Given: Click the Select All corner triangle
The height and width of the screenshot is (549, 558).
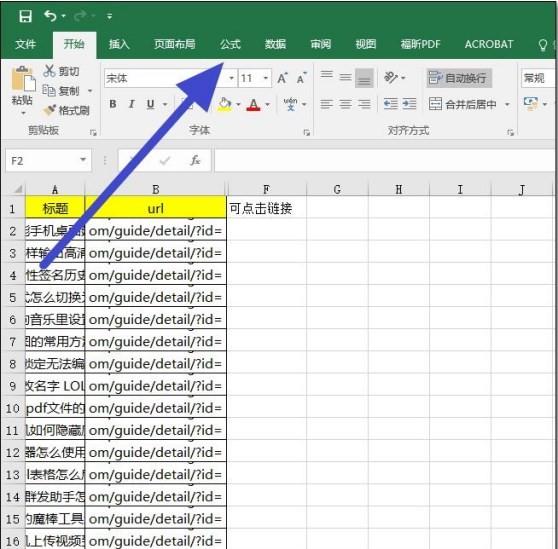Looking at the screenshot, I should pos(17,189).
